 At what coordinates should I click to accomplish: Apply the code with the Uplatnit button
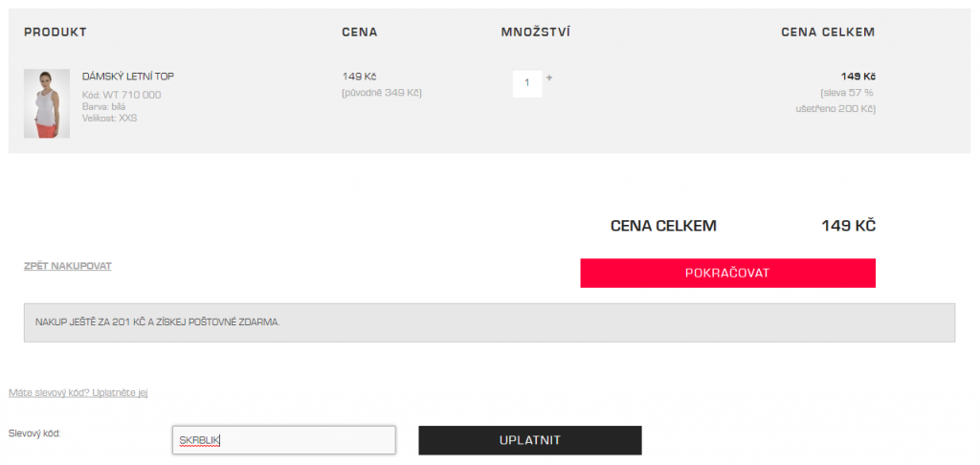click(530, 440)
